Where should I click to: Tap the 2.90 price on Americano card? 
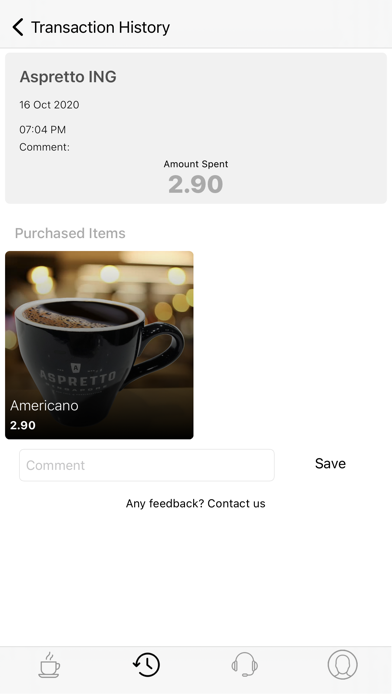point(23,425)
